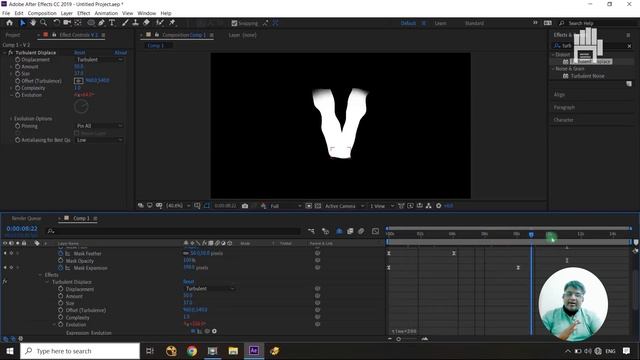Open the magnification ratio dropdown
Screen dimensions: 640x360
pyautogui.click(x=178, y=206)
